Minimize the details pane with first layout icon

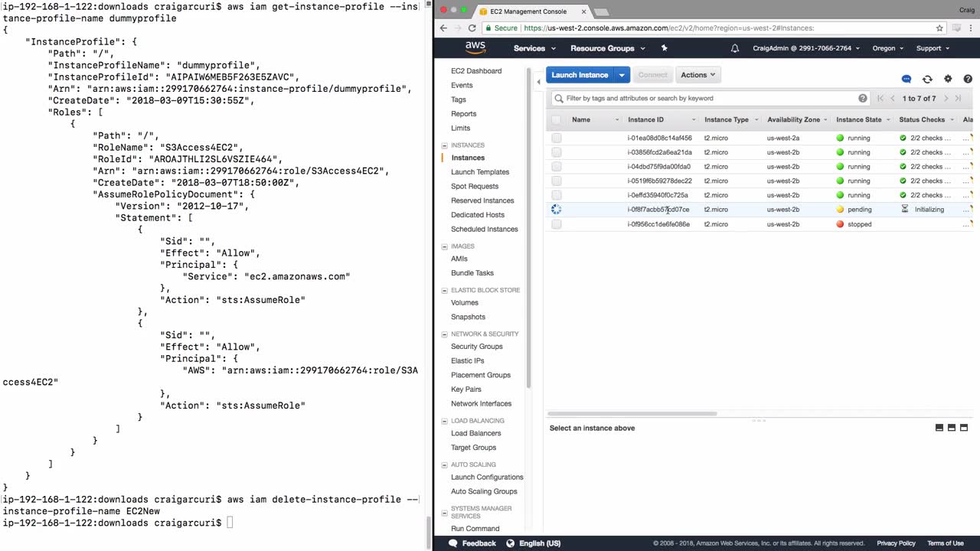click(x=939, y=428)
